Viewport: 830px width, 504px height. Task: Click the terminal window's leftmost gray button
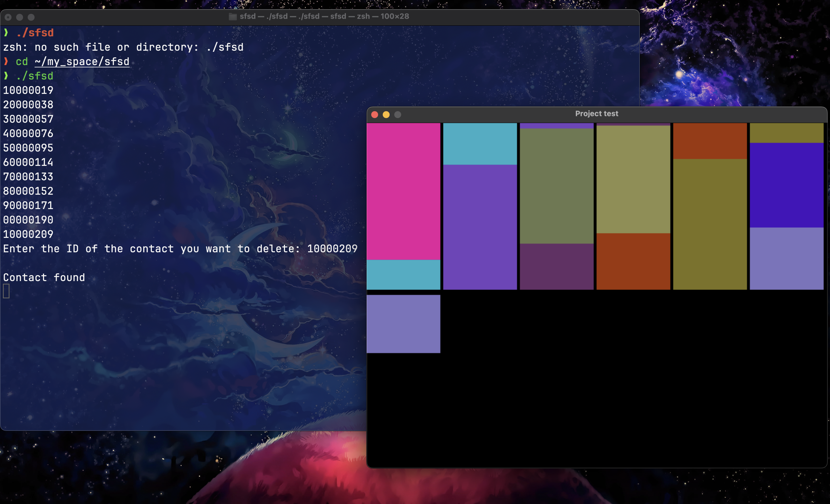(x=8, y=17)
